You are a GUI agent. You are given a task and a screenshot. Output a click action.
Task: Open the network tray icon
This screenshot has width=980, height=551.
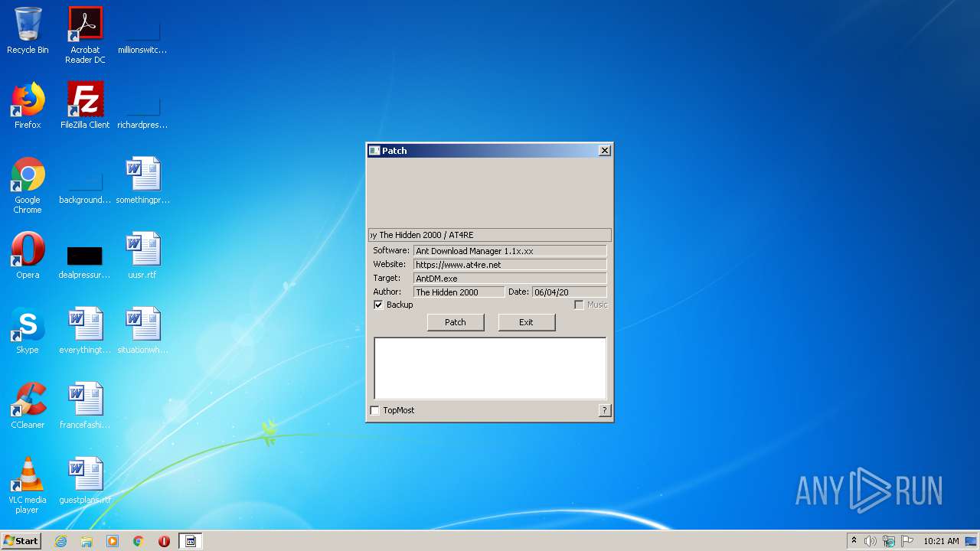889,541
